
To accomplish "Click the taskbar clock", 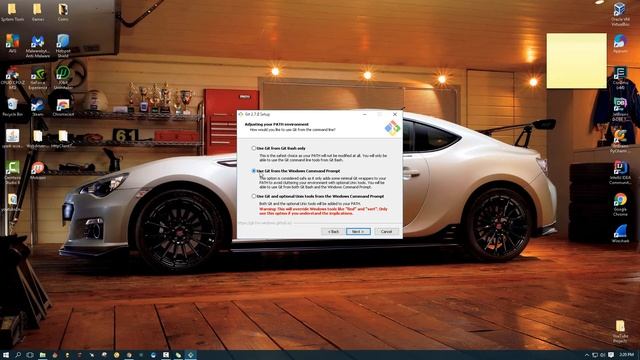I will click(627, 355).
